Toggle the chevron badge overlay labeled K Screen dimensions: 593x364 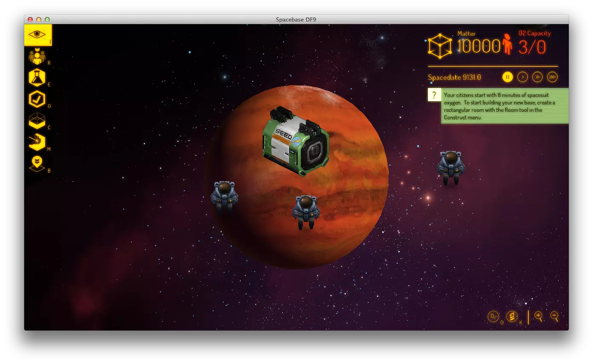click(512, 316)
